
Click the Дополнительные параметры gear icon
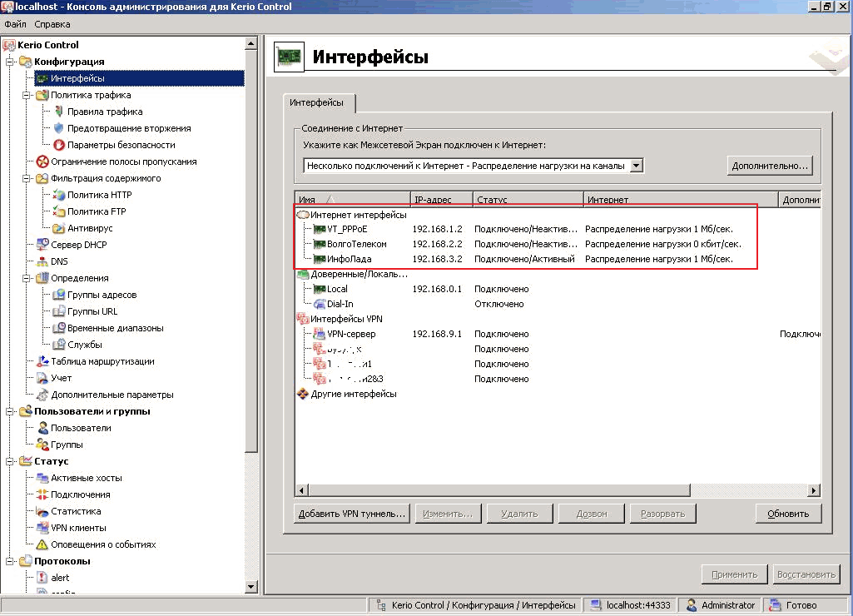pyautogui.click(x=42, y=395)
